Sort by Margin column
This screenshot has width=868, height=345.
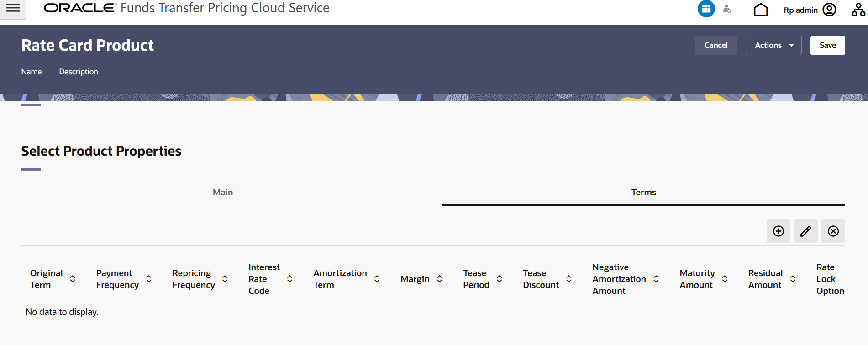440,279
